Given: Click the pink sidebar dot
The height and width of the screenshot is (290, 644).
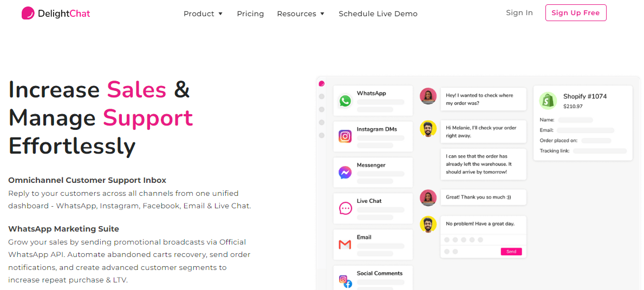Looking at the screenshot, I should pyautogui.click(x=322, y=84).
